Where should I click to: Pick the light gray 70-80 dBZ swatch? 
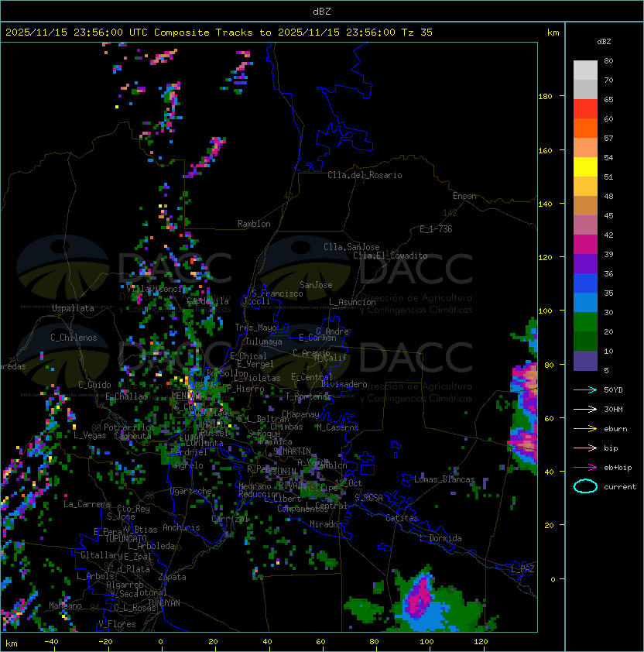pyautogui.click(x=585, y=70)
